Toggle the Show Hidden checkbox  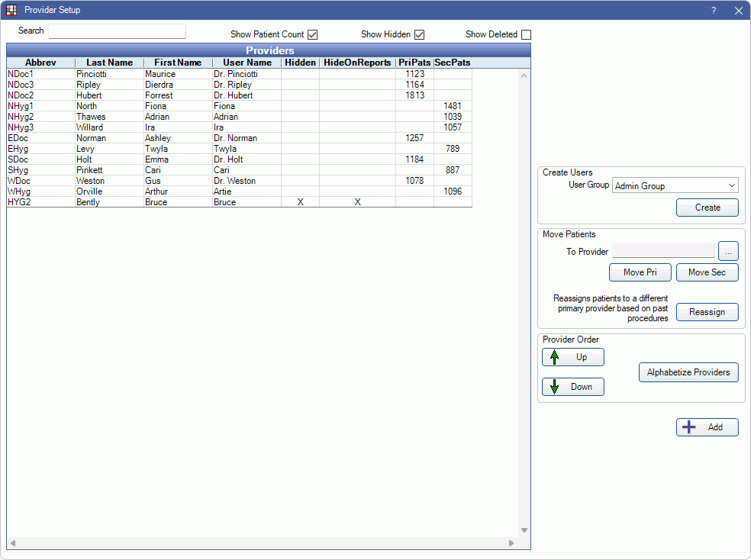419,34
